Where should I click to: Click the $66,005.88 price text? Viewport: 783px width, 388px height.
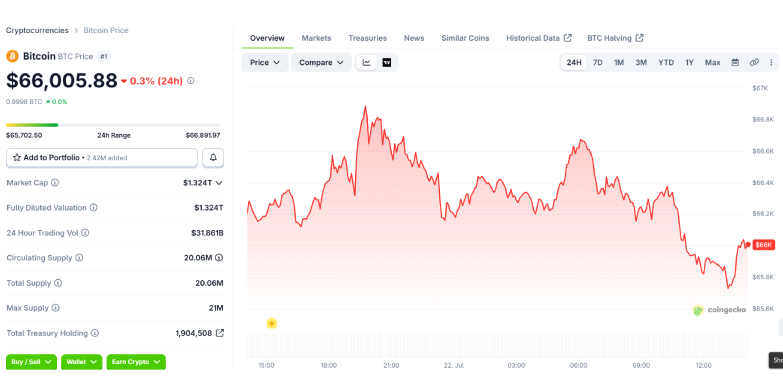pos(62,80)
